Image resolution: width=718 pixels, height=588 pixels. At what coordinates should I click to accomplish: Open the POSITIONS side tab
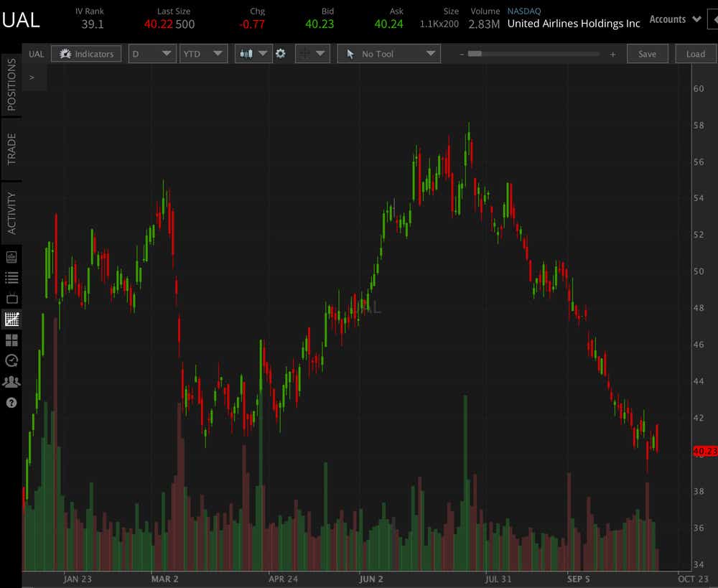11,84
